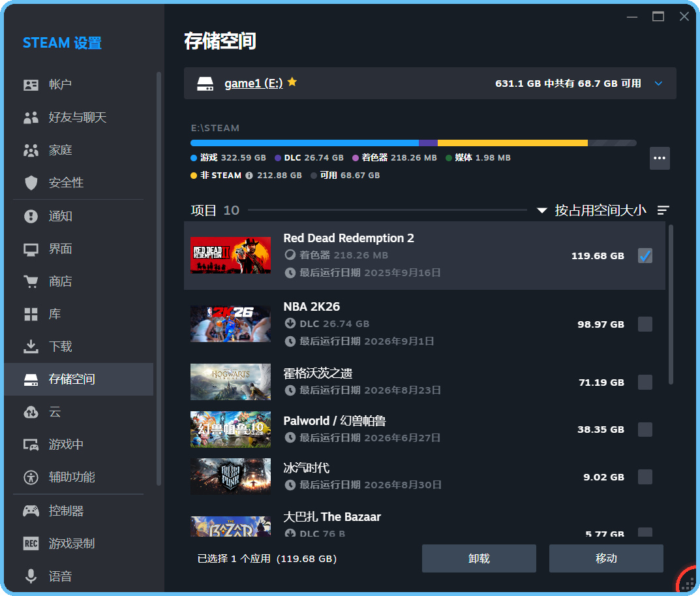Click the Hogwarts Legacy thumbnail
This screenshot has width=700, height=596.
tap(230, 381)
